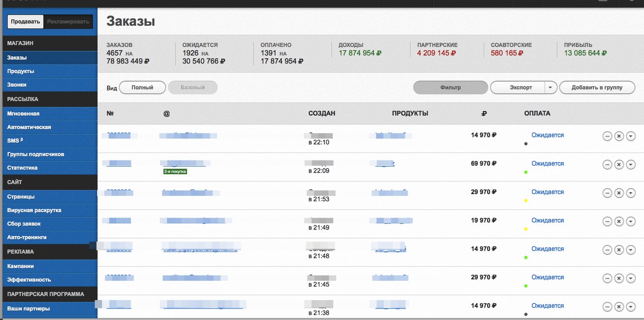Select the Полный view option

coord(142,88)
